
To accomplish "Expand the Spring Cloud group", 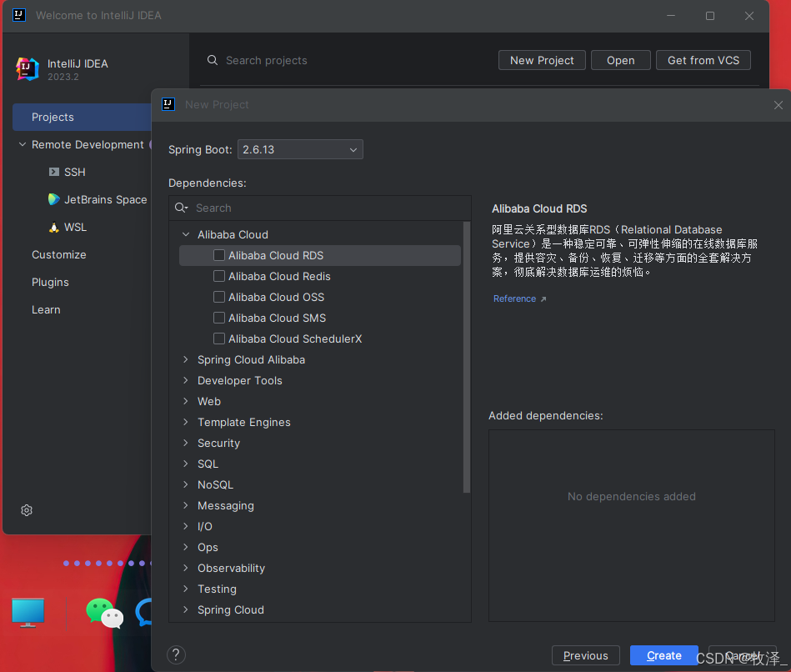I will tap(186, 610).
